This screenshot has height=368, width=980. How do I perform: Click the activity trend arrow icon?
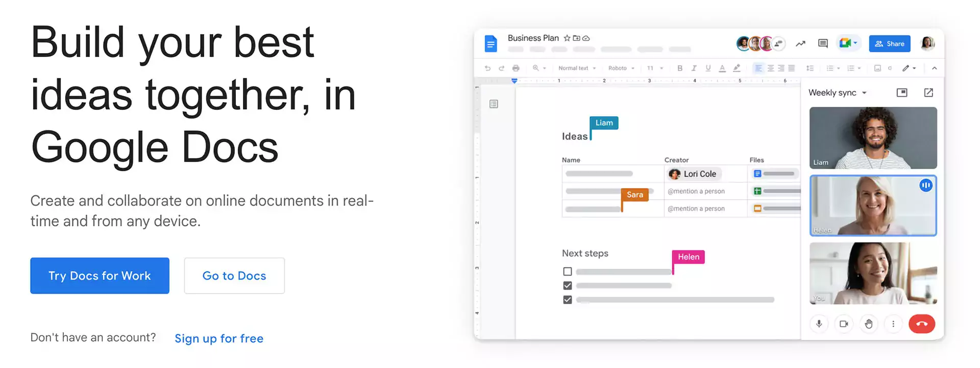[800, 44]
